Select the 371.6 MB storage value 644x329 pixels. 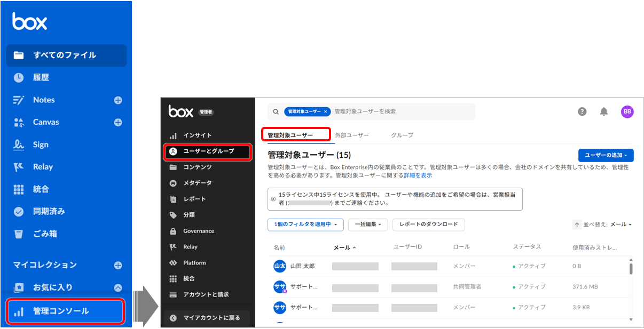(x=585, y=287)
